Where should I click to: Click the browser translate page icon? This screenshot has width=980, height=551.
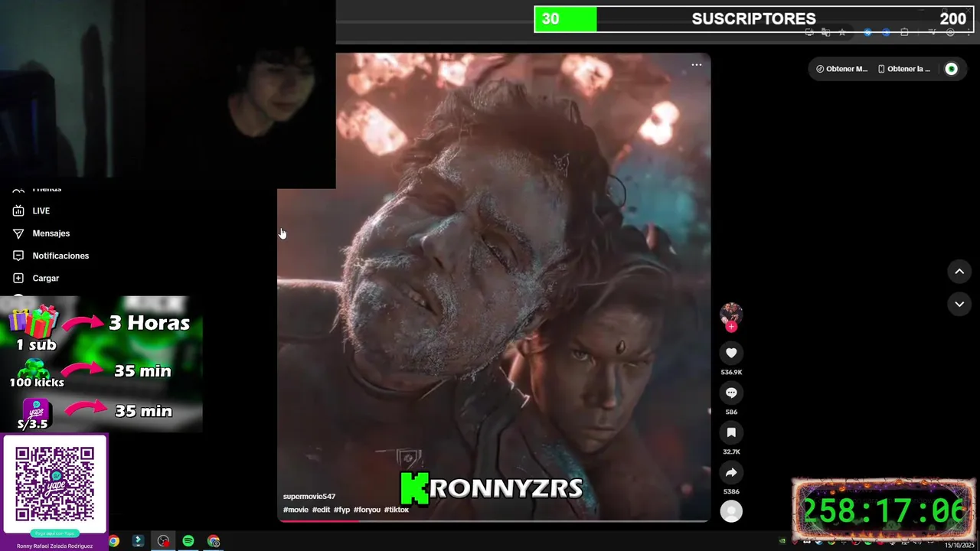click(825, 32)
